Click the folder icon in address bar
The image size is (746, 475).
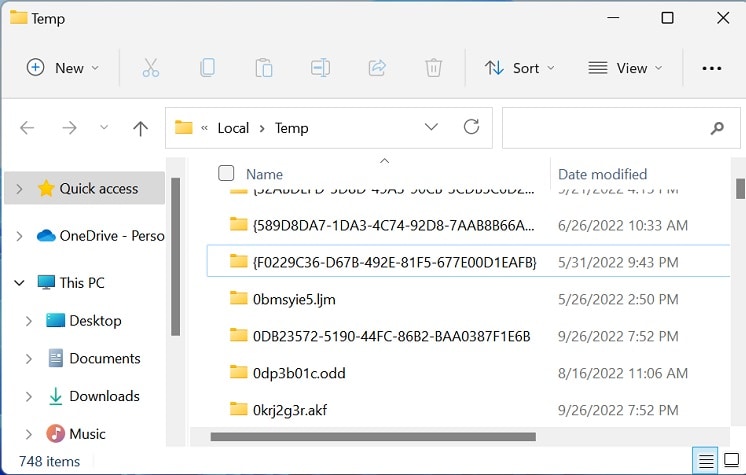[184, 128]
